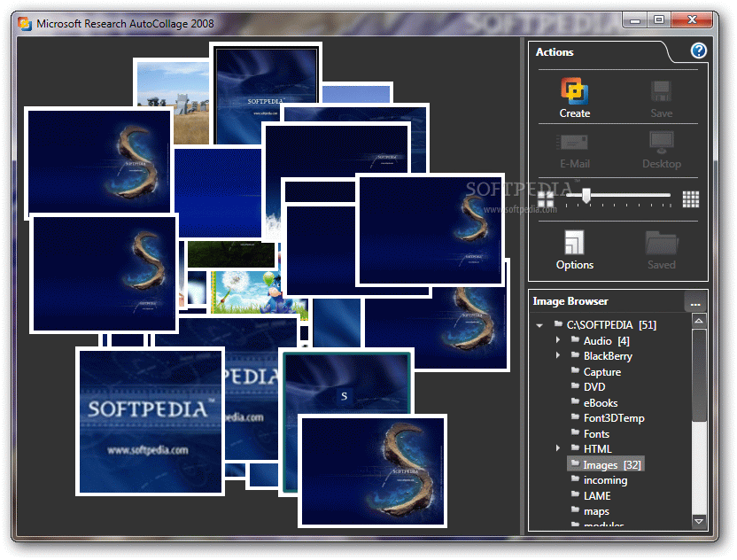Viewport: 737px width, 560px height.
Task: Click the scroll down arrow in Image Browser
Action: 699,521
